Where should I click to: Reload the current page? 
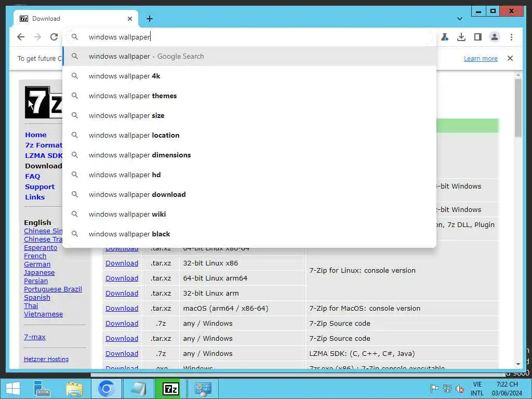54,37
